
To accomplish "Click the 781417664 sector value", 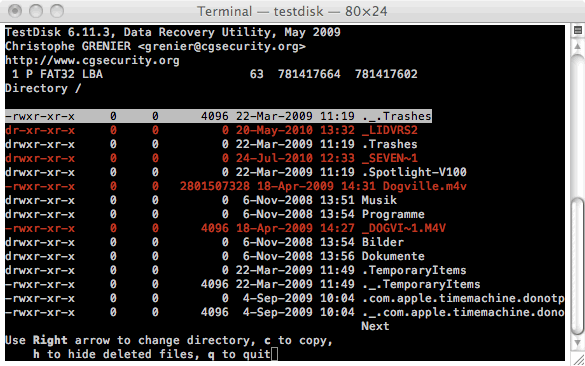I will point(309,74).
